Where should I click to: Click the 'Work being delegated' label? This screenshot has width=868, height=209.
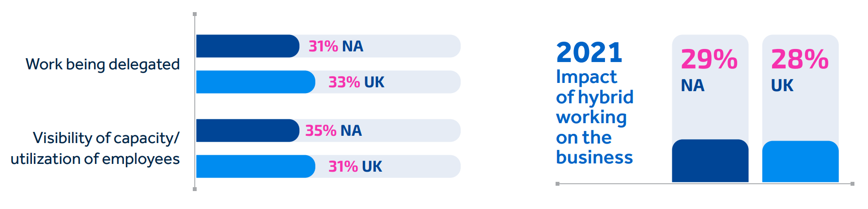tap(103, 64)
